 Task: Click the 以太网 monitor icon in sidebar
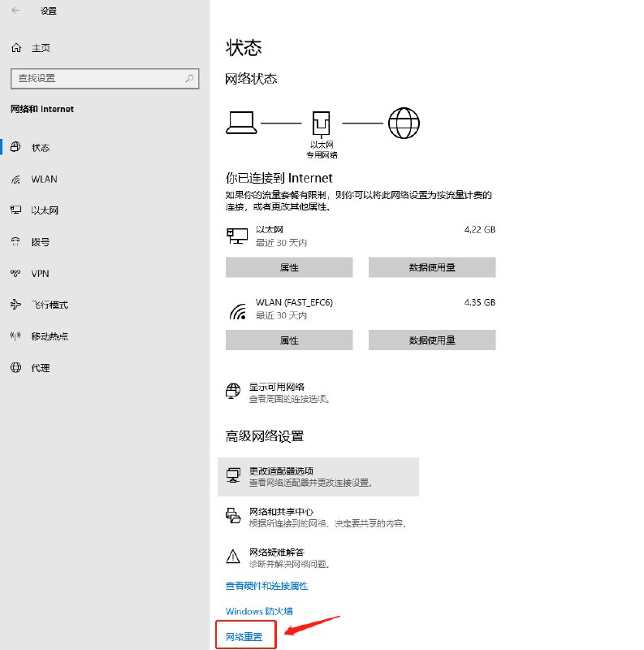click(15, 210)
